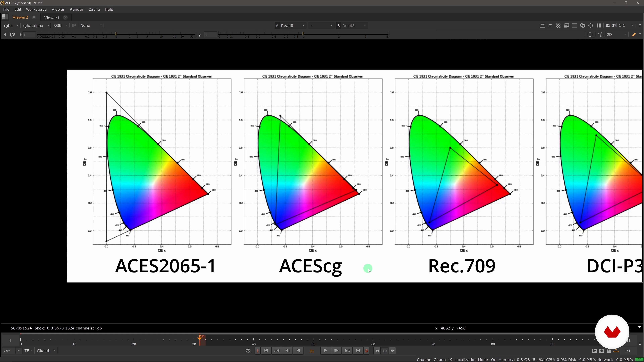Click the force refresh viewer icon
Screen dimensions: 644x362
click(x=582, y=25)
